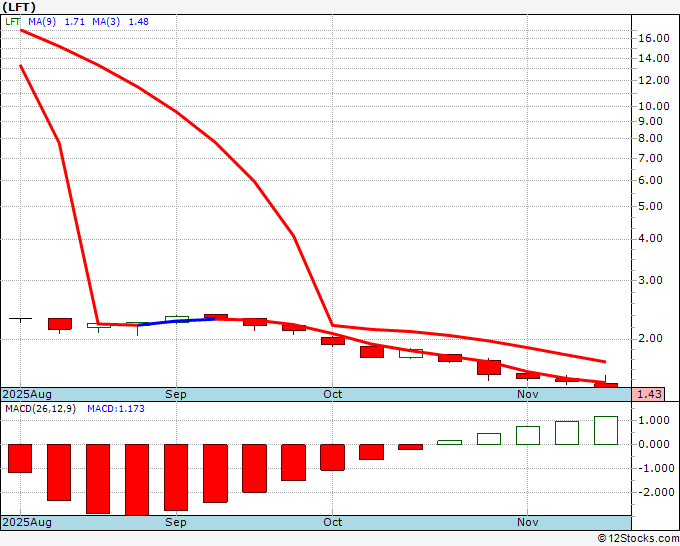Click the last green MACD histogram bar
This screenshot has width=680, height=546.
[606, 430]
